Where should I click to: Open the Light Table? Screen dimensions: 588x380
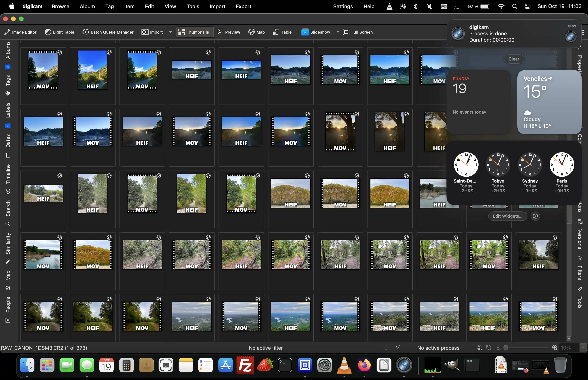[x=59, y=32]
